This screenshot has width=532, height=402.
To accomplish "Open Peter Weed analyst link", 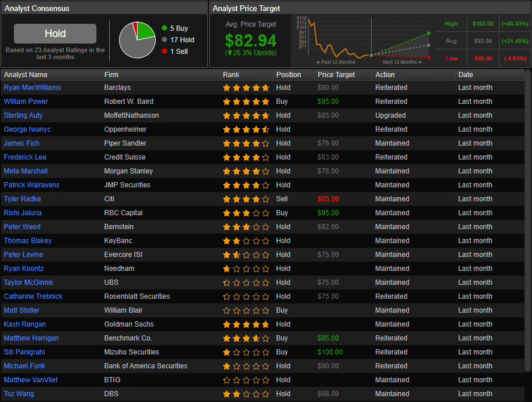I will [22, 226].
